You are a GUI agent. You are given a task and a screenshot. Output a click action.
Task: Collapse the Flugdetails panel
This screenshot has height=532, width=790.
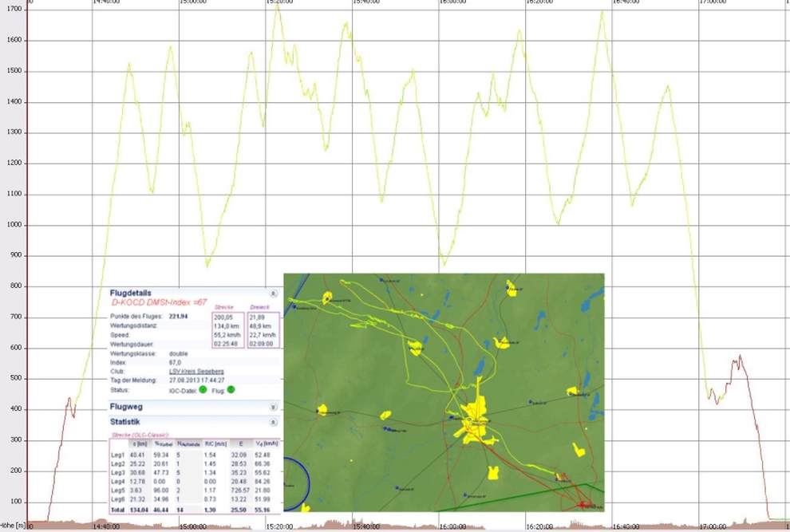coord(274,294)
